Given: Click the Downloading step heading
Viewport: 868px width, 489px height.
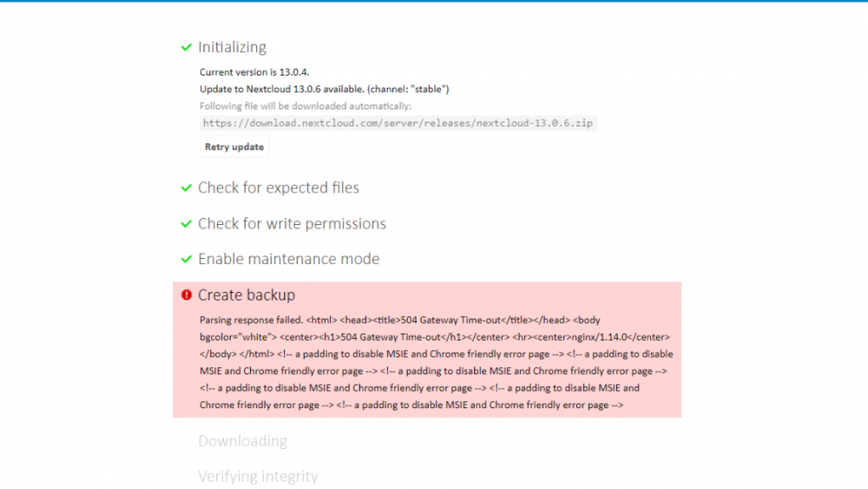Looking at the screenshot, I should pyautogui.click(x=242, y=441).
